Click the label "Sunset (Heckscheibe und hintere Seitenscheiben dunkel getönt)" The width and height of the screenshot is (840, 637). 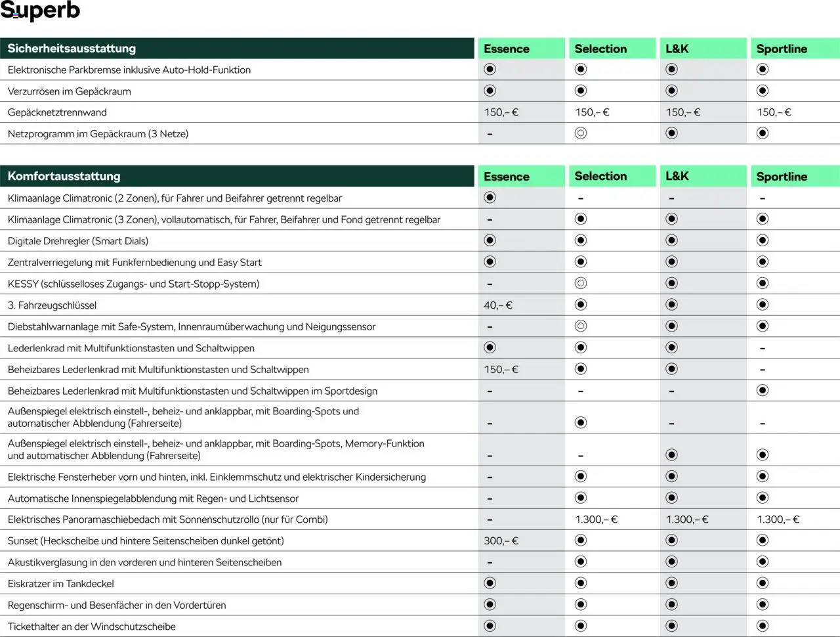coord(146,541)
